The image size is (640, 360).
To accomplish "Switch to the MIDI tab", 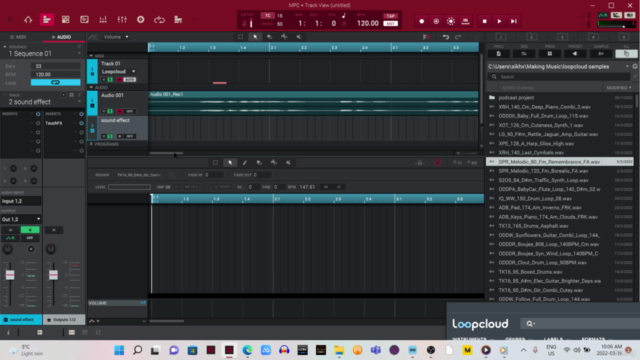I will (x=18, y=37).
